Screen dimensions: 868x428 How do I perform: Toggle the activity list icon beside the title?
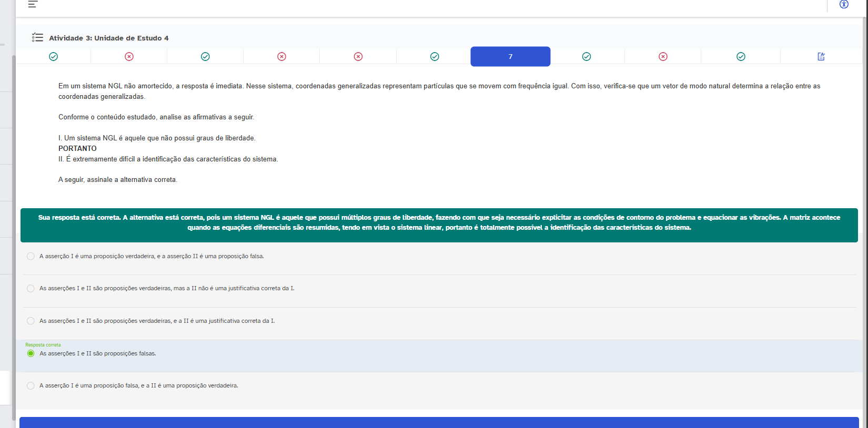coord(37,37)
